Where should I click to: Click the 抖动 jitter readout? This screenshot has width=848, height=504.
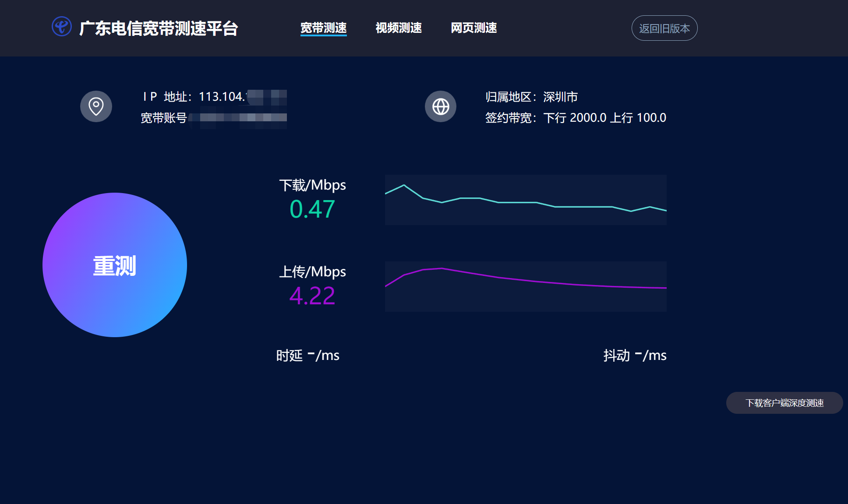(635, 355)
